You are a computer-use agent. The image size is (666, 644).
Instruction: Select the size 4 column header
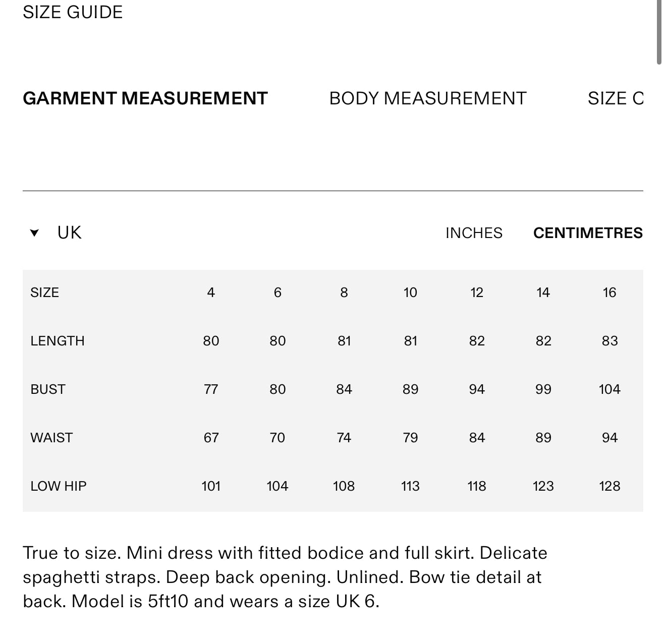[x=211, y=292]
